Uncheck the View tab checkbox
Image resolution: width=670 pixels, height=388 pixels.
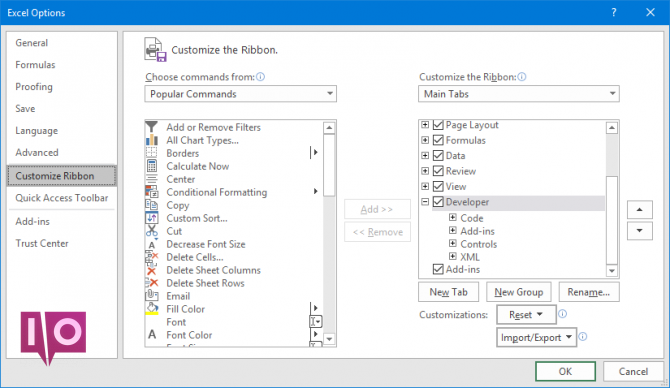tap(438, 186)
